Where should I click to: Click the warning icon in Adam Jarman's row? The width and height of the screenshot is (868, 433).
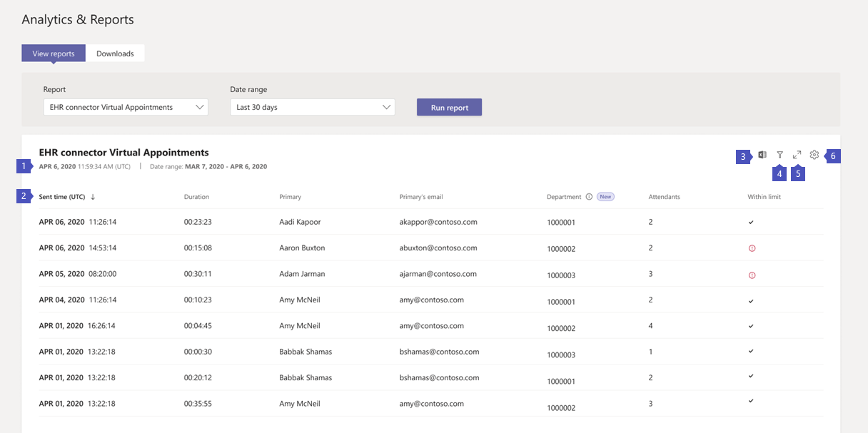(x=752, y=275)
